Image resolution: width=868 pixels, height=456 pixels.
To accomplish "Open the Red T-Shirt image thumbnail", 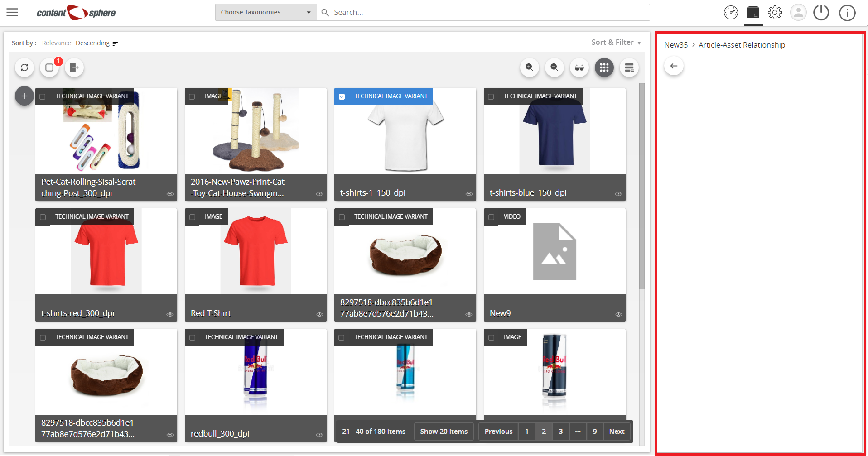I will coord(256,252).
